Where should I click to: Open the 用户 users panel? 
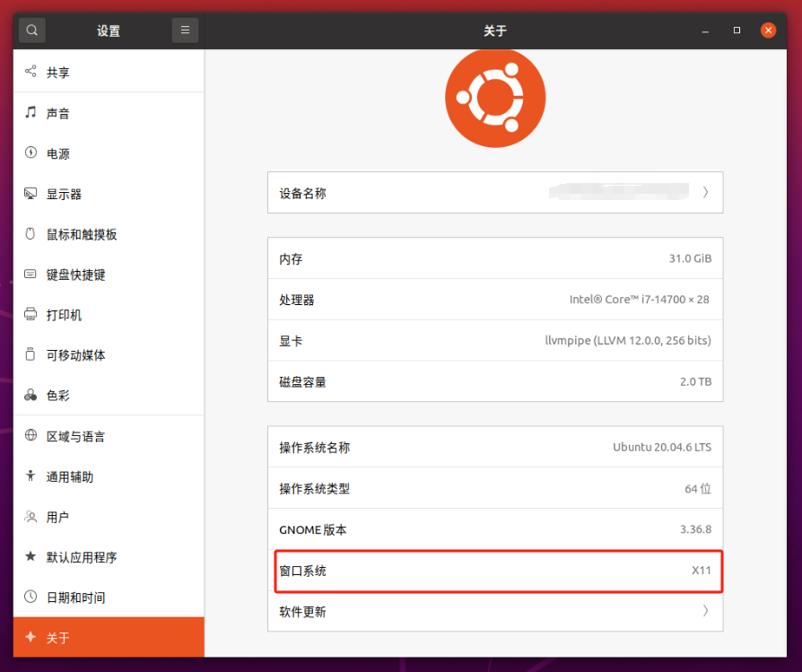click(x=57, y=517)
